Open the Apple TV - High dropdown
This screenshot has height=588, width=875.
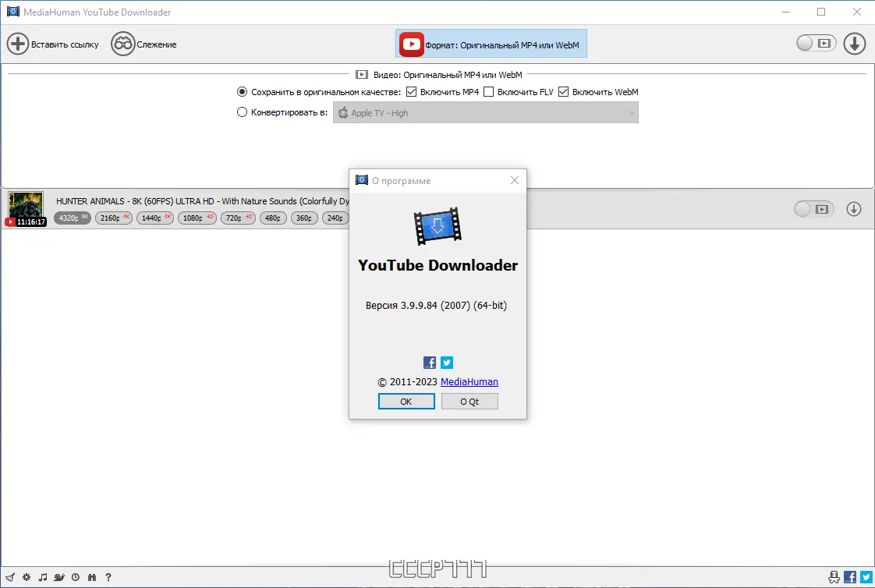pyautogui.click(x=486, y=112)
